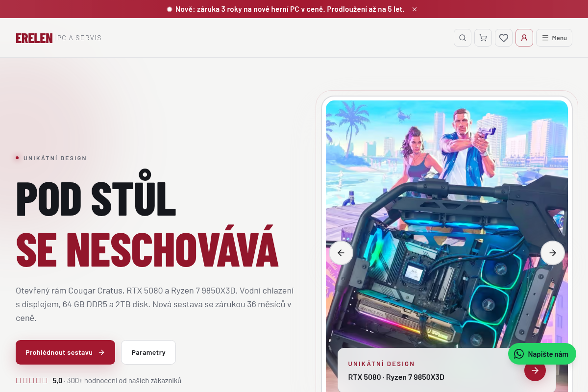View the wishlist via heart icon

[504, 38]
